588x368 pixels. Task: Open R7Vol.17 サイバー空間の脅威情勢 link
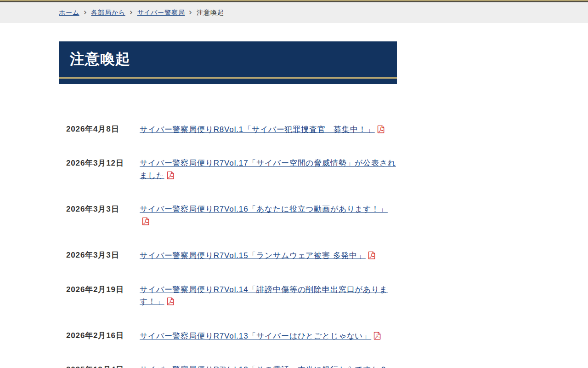tap(267, 169)
